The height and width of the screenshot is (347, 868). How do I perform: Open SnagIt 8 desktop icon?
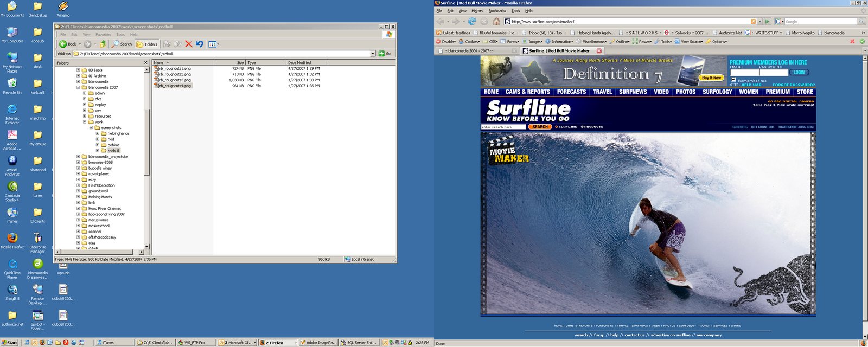[x=12, y=293]
